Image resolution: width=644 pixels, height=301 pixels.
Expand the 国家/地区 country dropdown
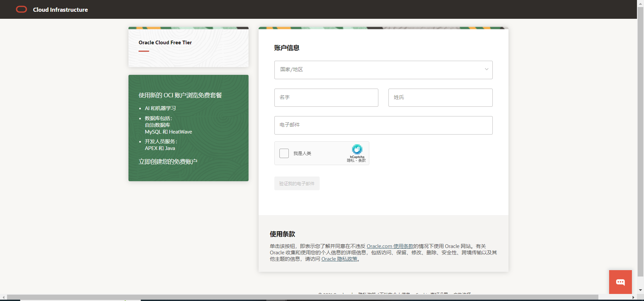point(383,70)
